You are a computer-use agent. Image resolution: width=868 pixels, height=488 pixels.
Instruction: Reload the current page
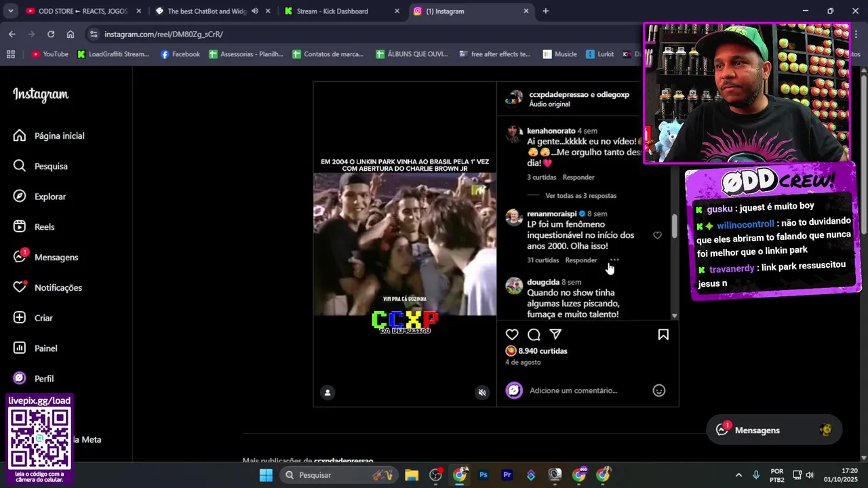click(x=51, y=34)
